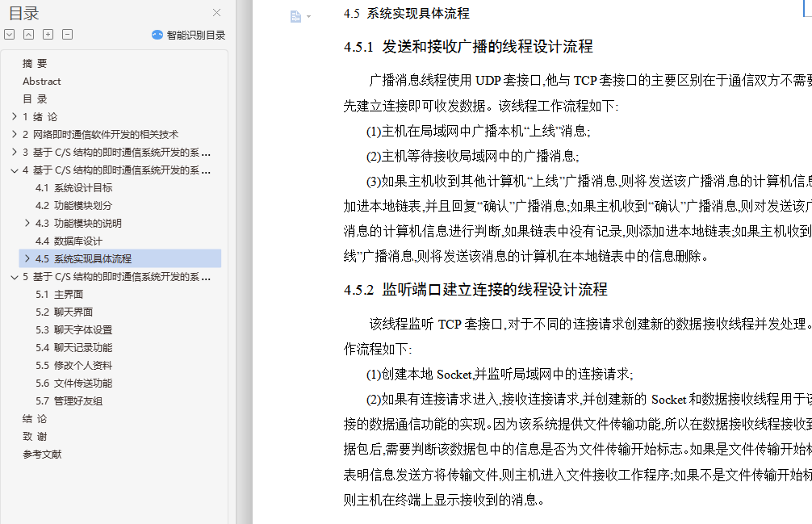Image resolution: width=812 pixels, height=524 pixels.
Task: Click the line (1)主机在局域网中广播本机“上线”消息
Action: [x=479, y=131]
